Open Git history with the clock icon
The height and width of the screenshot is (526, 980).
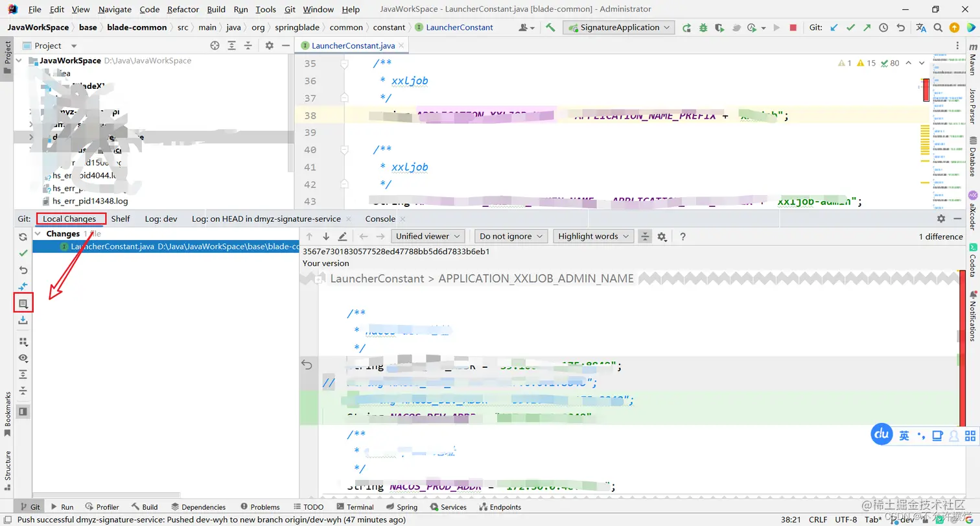(883, 28)
